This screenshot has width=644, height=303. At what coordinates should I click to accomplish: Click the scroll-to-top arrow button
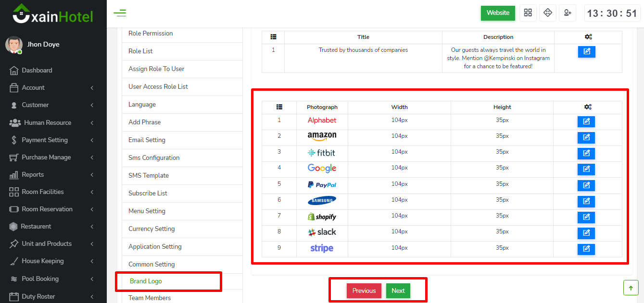[631, 288]
